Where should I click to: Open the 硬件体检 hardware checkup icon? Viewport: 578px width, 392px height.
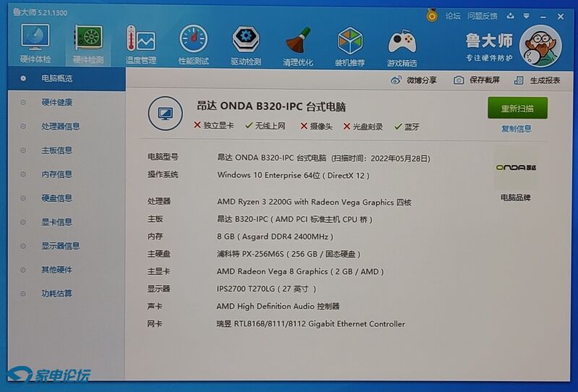coord(35,43)
